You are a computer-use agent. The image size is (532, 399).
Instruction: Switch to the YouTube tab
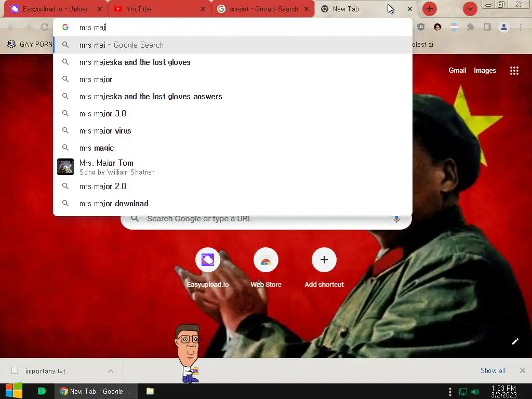(x=159, y=9)
